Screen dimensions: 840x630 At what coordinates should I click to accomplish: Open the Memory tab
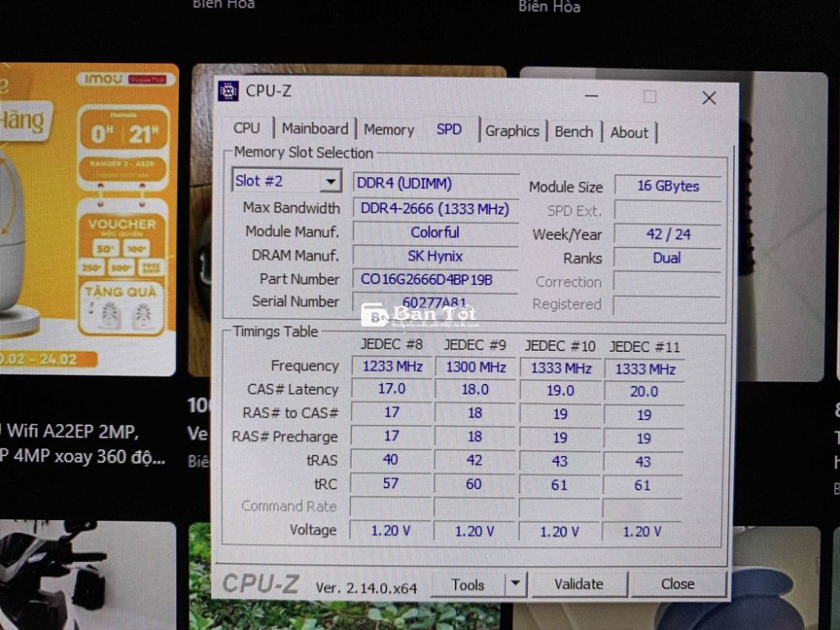click(x=389, y=129)
